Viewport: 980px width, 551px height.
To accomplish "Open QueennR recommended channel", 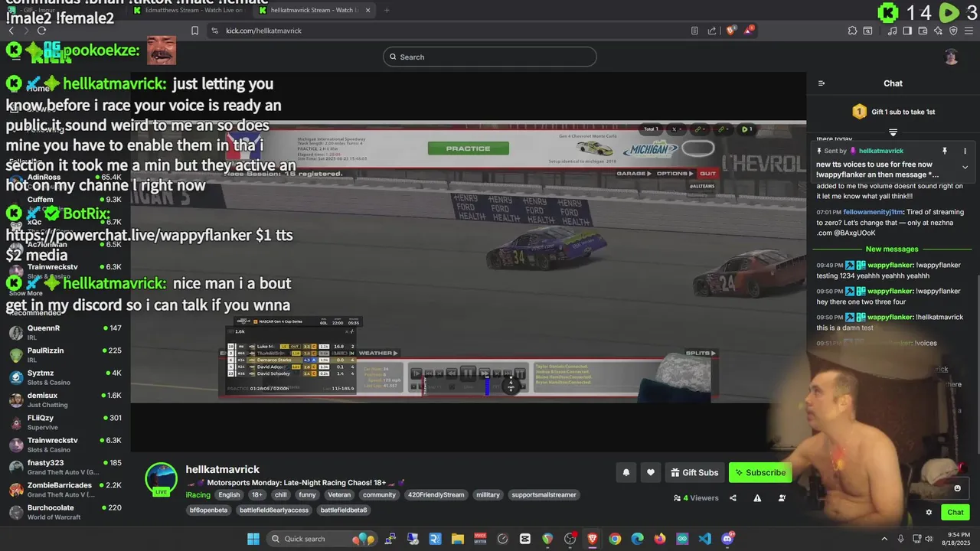I will 67,333.
